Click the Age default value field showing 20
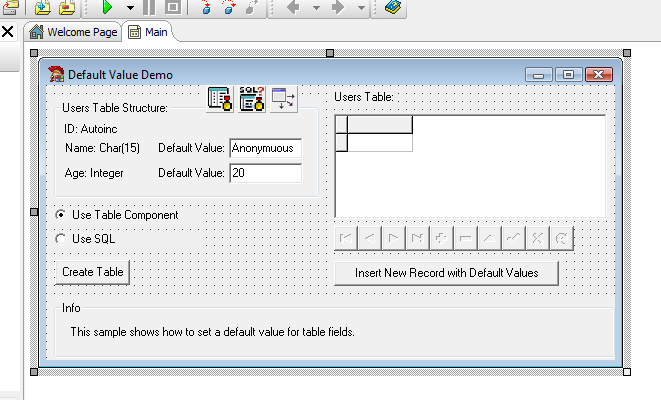 pyautogui.click(x=265, y=173)
